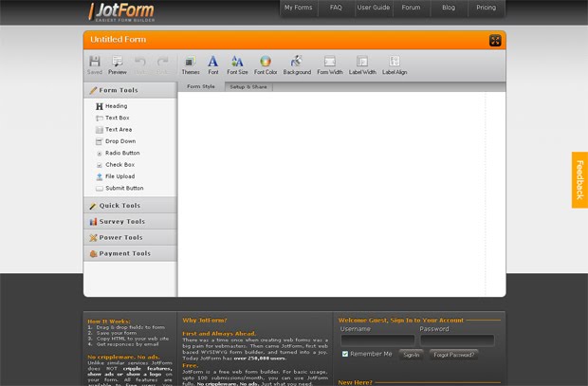Image resolution: width=588 pixels, height=386 pixels.
Task: Open the User Guide
Action: 374,8
